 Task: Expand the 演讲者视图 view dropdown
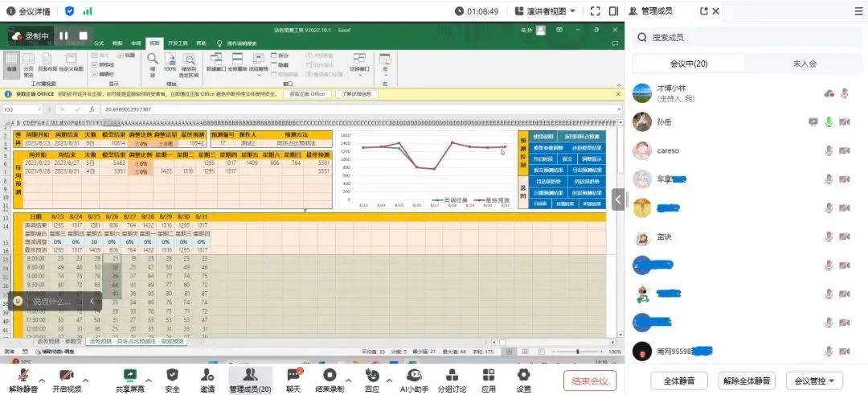(574, 11)
